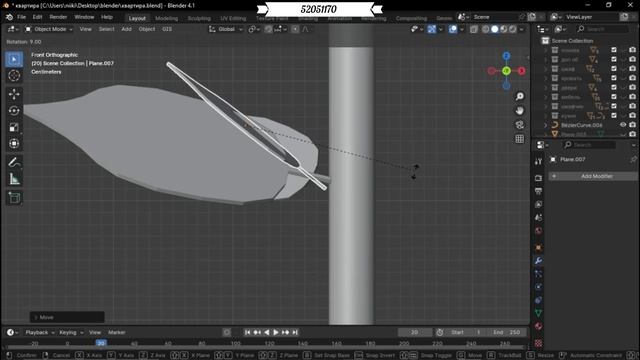Toggle camera view with camera icon

coord(520,125)
